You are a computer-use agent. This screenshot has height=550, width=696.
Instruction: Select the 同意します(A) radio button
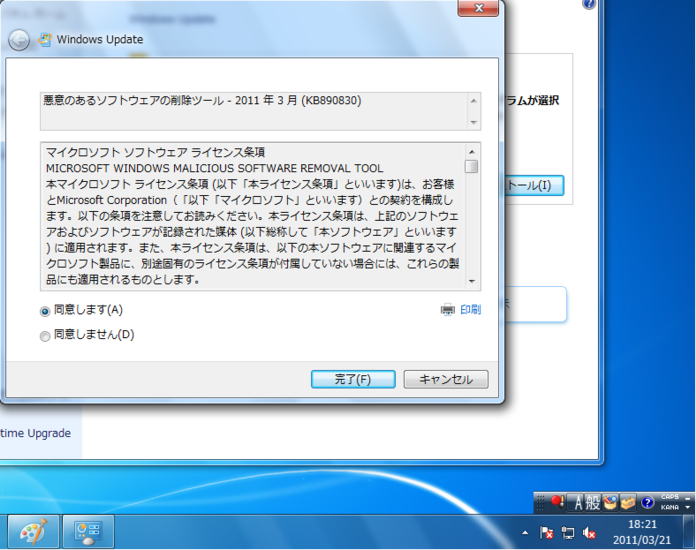pos(45,311)
